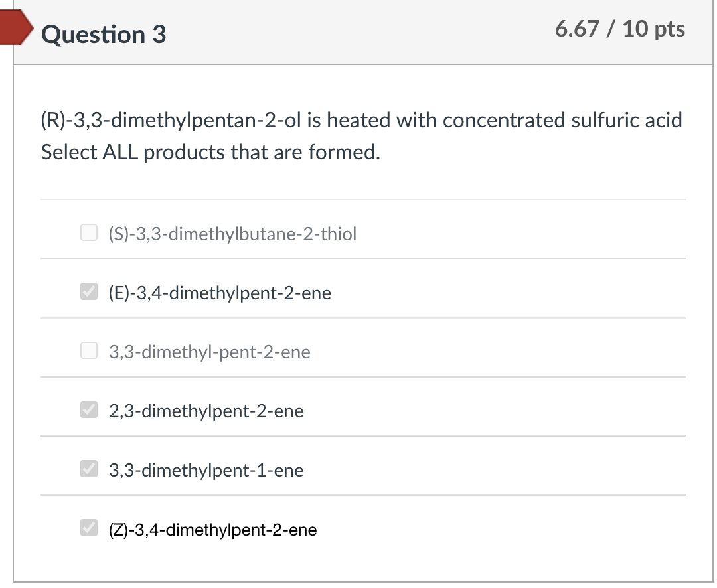
Task: Click the 3,3-dimethyl-pent-2-ene label text
Action: (210, 352)
